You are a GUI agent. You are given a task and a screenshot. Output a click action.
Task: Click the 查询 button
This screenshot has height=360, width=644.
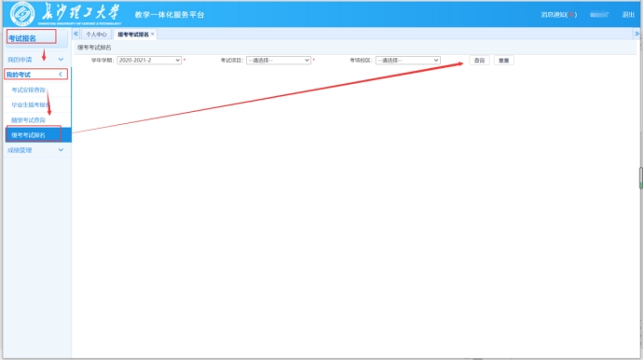[x=479, y=61]
